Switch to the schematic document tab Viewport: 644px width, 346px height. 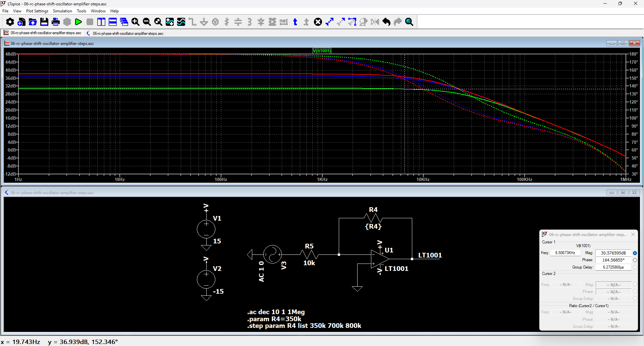point(125,34)
